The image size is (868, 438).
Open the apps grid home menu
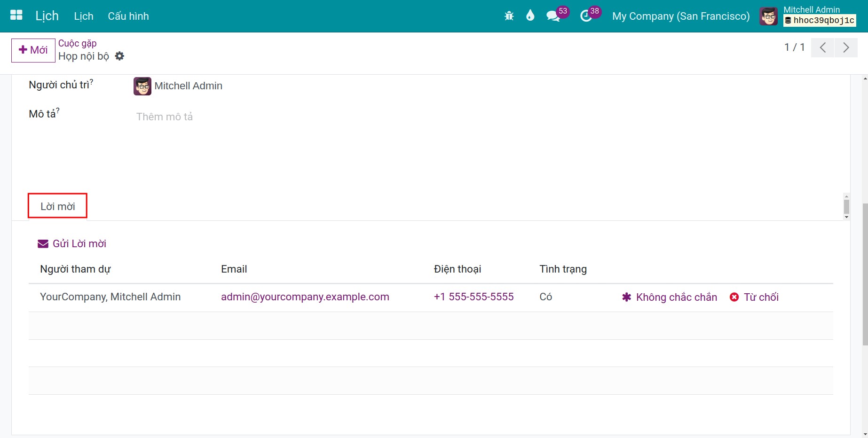click(x=16, y=16)
